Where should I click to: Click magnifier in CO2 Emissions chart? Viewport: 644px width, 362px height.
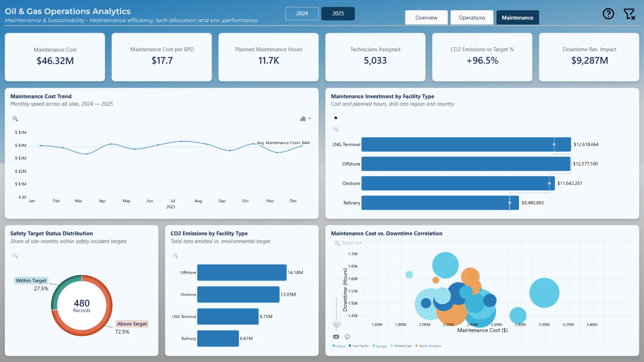pyautogui.click(x=175, y=256)
